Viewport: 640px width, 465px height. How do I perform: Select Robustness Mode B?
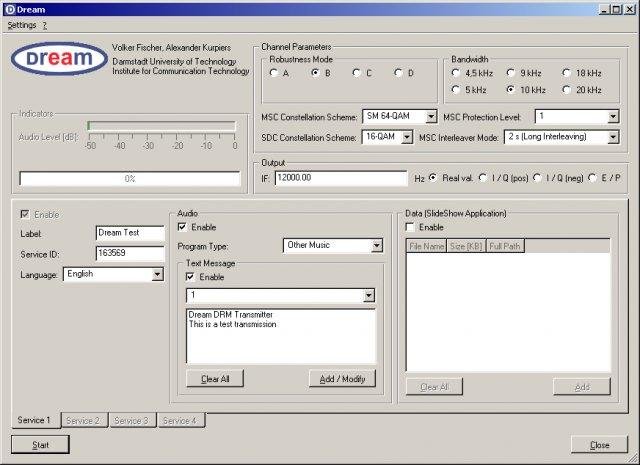click(x=315, y=73)
